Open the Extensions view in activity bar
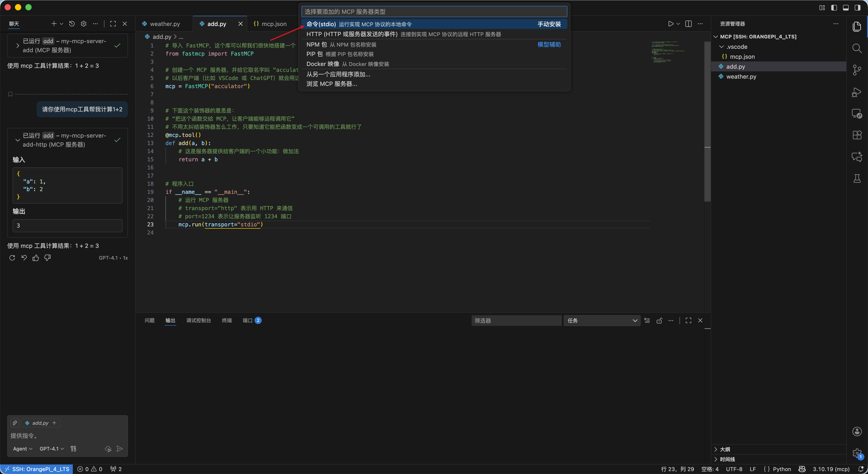 (x=857, y=135)
